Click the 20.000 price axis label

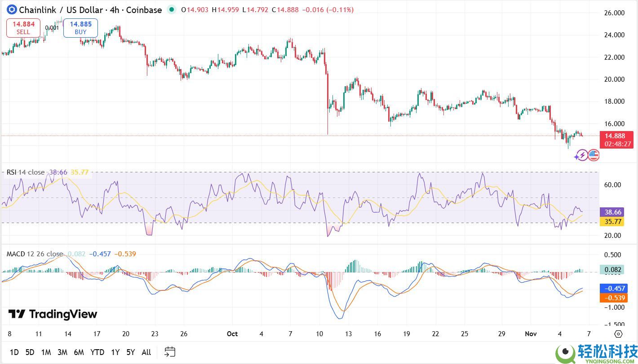pos(614,79)
